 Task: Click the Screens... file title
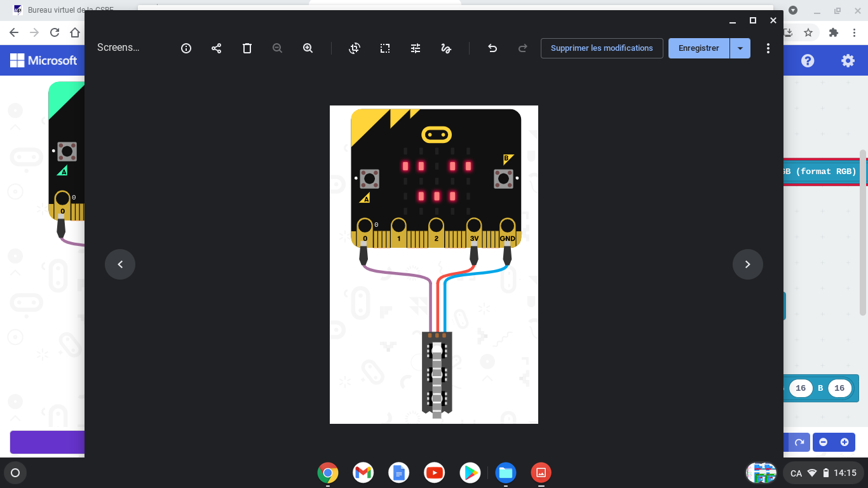tap(118, 48)
